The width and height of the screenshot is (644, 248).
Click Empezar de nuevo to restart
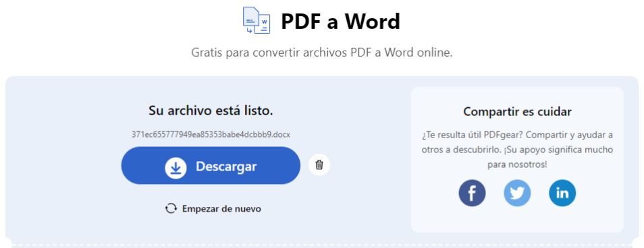tap(213, 209)
